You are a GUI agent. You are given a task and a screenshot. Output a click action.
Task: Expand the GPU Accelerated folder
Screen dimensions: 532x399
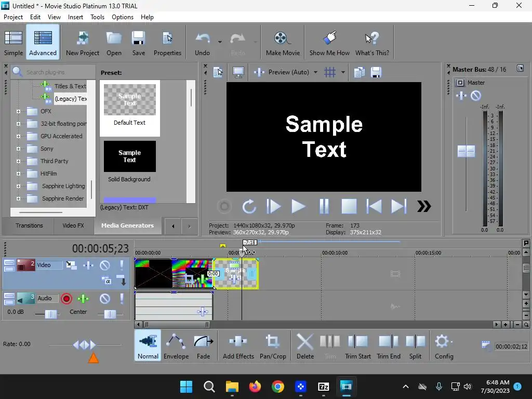(18, 137)
